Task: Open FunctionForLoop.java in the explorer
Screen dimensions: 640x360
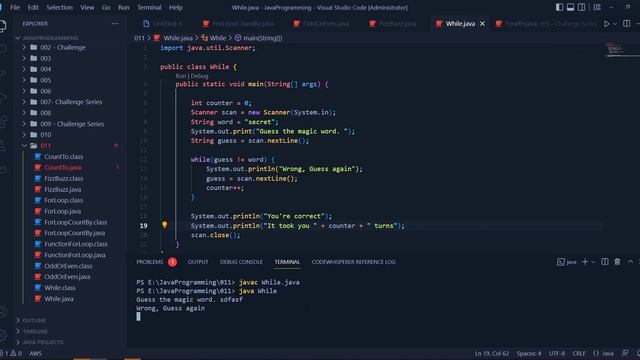Action: (75, 255)
